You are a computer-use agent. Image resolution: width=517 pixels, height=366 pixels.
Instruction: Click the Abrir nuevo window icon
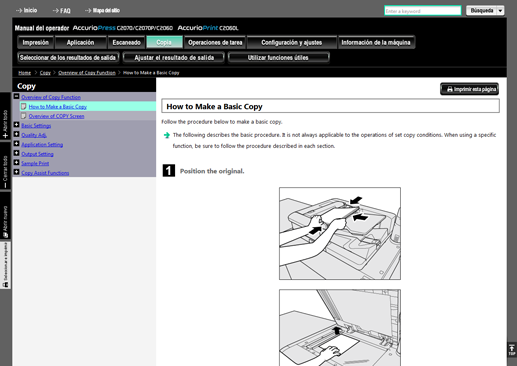tap(5, 235)
